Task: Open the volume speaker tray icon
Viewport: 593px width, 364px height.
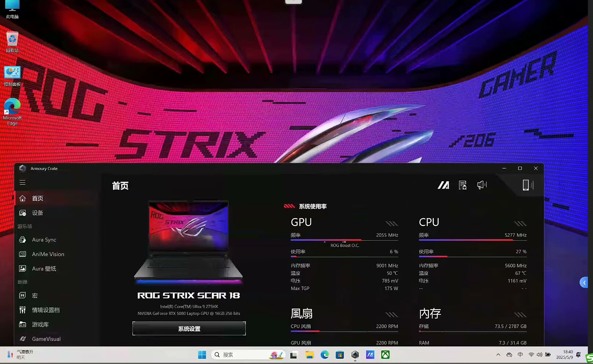Action: tap(539, 355)
